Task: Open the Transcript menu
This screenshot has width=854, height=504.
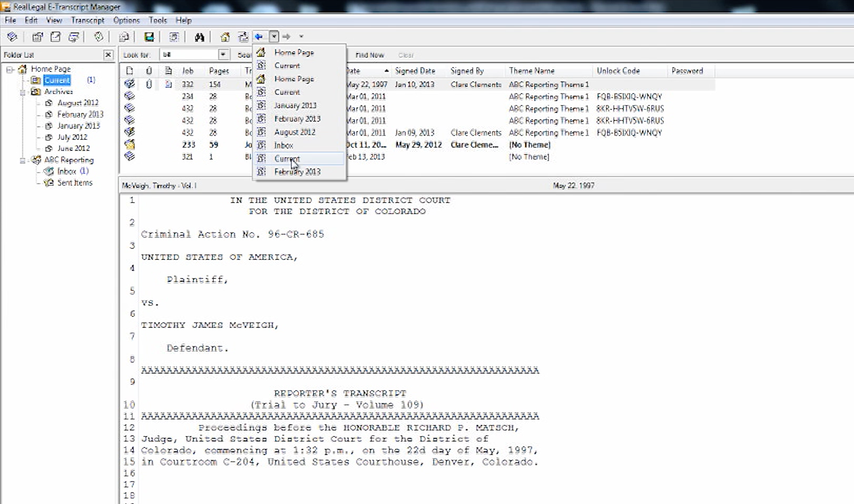Action: pyautogui.click(x=87, y=21)
